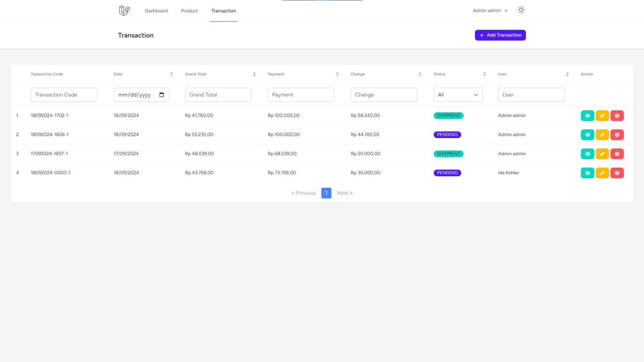Sort transactions by Date
The width and height of the screenshot is (644, 362).
(x=171, y=74)
